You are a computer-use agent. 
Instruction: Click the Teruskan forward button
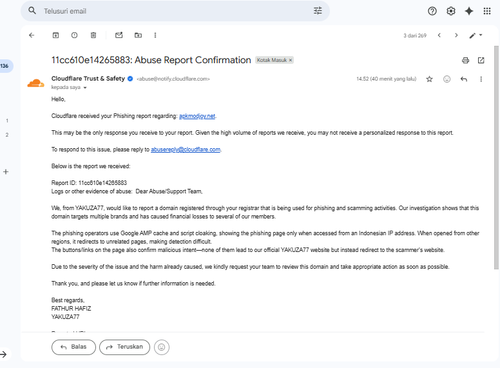pyautogui.click(x=125, y=347)
